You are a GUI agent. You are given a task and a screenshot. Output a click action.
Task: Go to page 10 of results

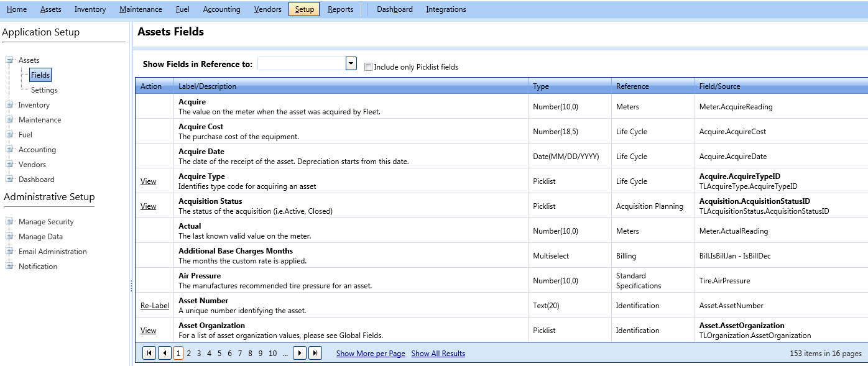272,354
